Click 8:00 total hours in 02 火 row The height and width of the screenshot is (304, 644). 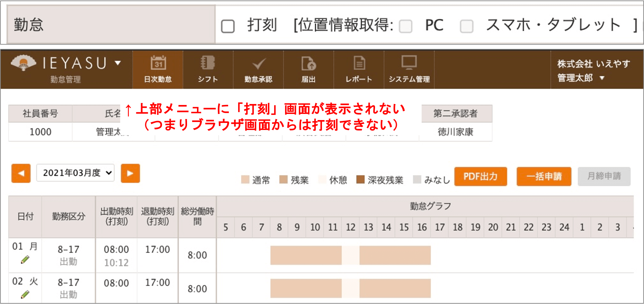(x=197, y=289)
